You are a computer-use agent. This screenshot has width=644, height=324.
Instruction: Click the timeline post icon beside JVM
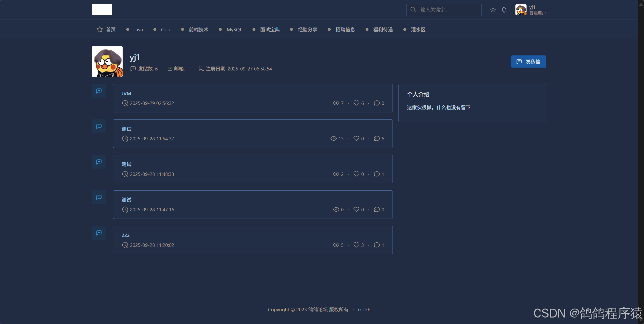99,91
